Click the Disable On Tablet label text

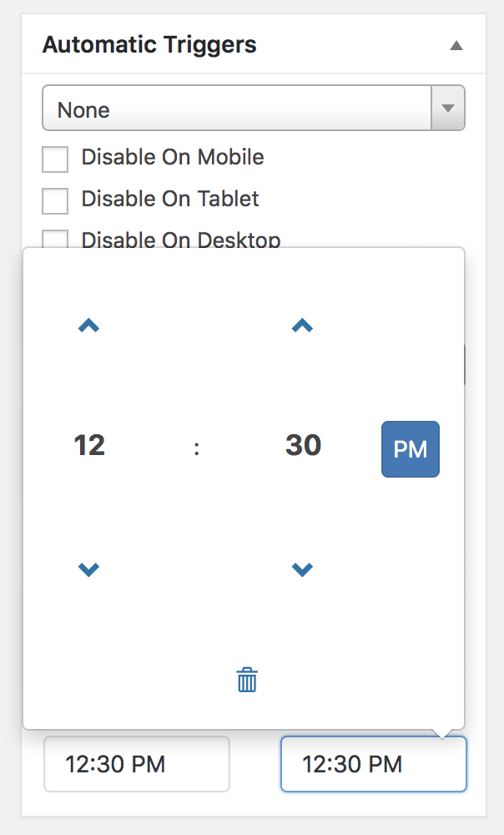(x=170, y=199)
